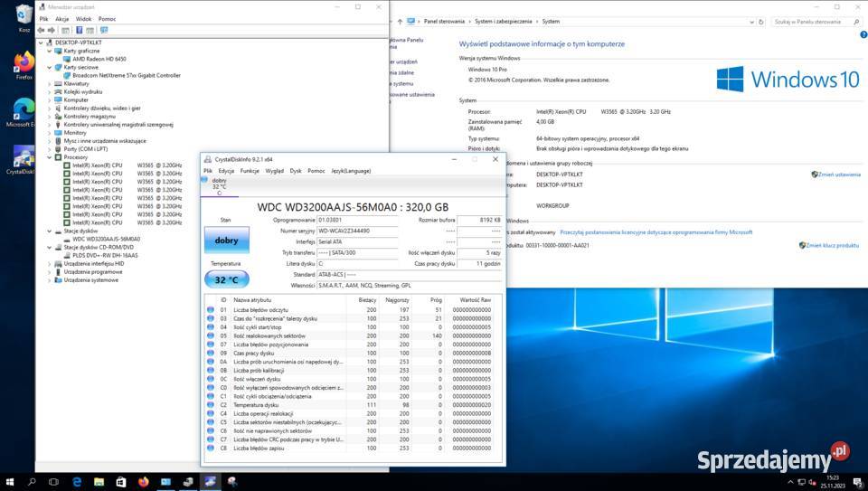Expand Klawiatury node
The image size is (868, 491).
point(49,83)
